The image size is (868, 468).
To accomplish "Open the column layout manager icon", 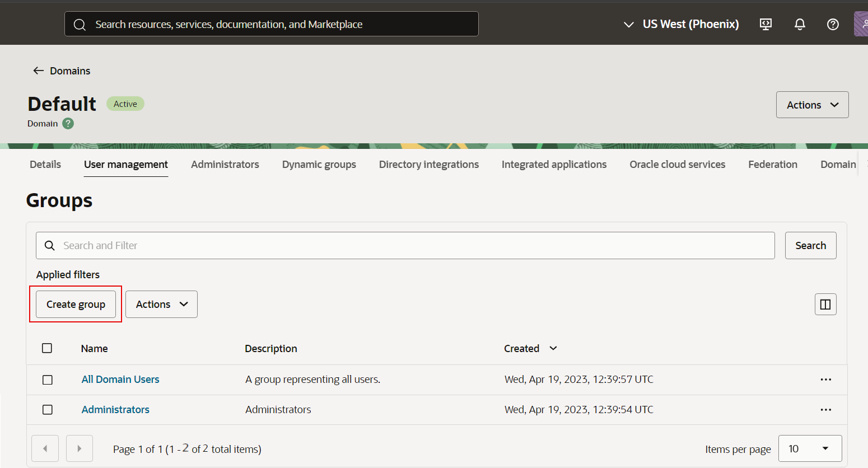I will 825,305.
